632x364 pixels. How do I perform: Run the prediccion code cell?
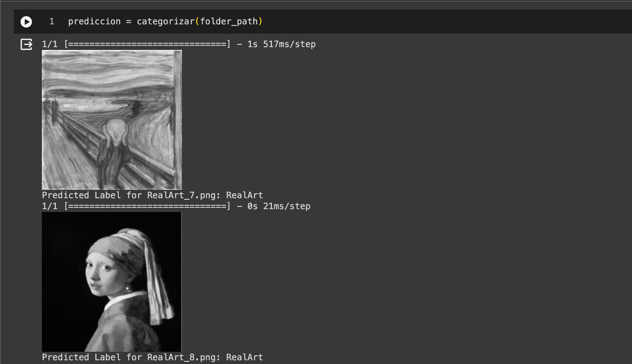coord(26,22)
